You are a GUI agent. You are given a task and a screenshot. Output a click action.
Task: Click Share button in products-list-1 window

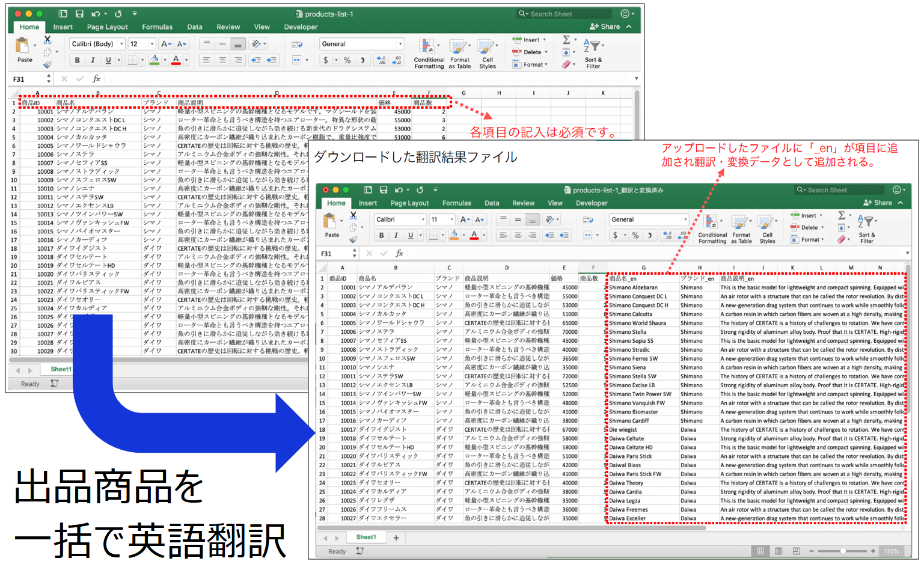point(605,26)
